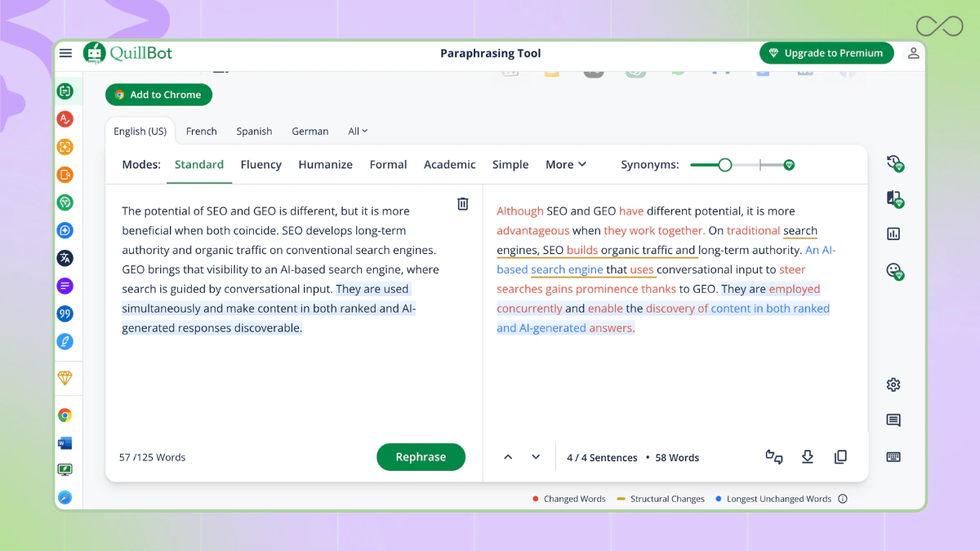Screen dimensions: 980x551
Task: Open the hamburger menu beside QuillBot logo
Action: (x=66, y=54)
